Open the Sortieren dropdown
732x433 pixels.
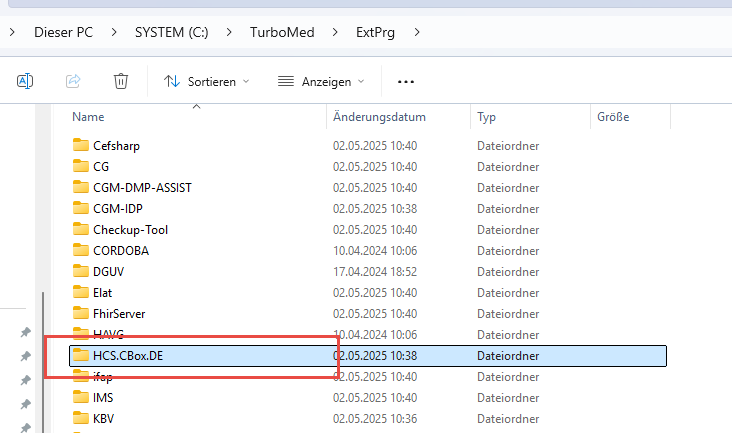click(206, 81)
